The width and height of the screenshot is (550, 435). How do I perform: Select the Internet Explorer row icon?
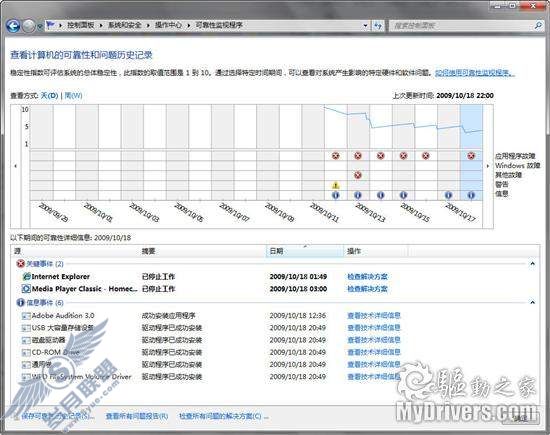[26, 276]
